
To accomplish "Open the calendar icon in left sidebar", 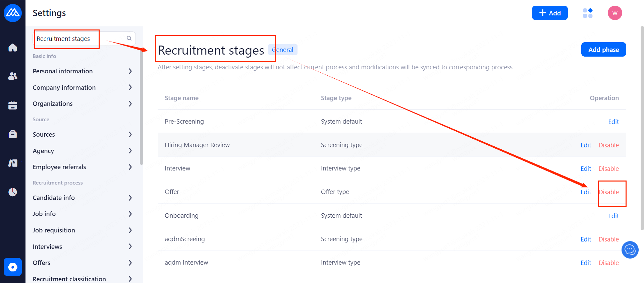I will click(x=13, y=105).
